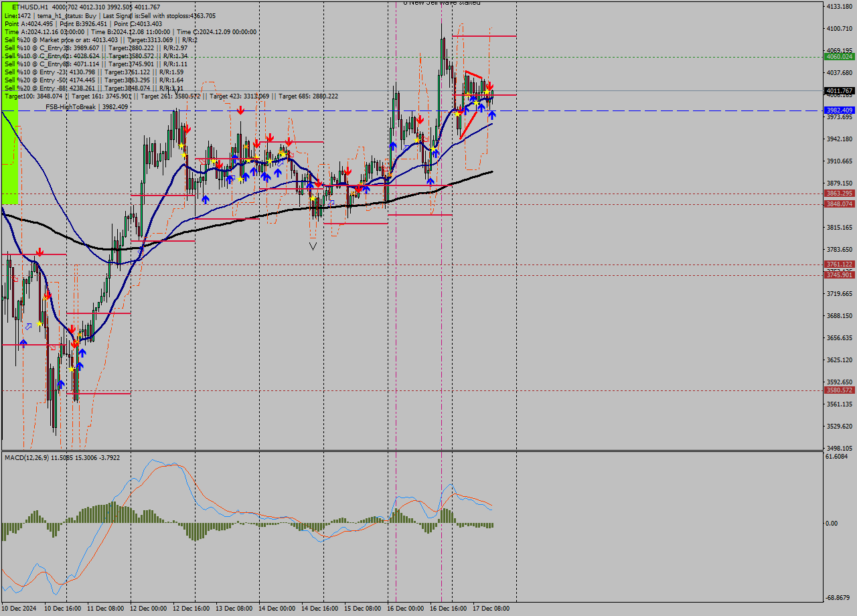The height and width of the screenshot is (616, 857).
Task: Click a blue up arrow near 14 Dec candles
Action: coord(278,171)
